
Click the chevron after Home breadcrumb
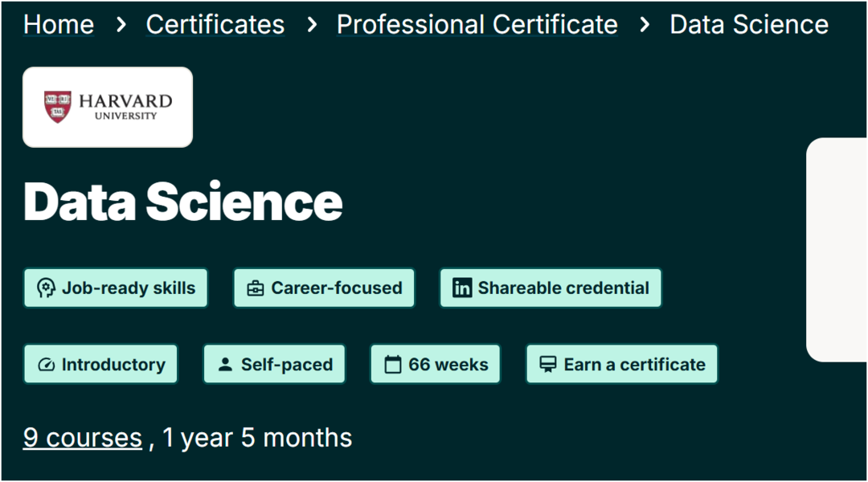pyautogui.click(x=121, y=24)
